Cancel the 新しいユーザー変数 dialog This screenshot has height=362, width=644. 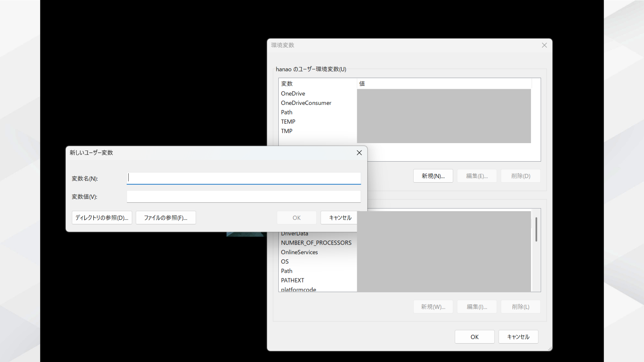pyautogui.click(x=339, y=218)
